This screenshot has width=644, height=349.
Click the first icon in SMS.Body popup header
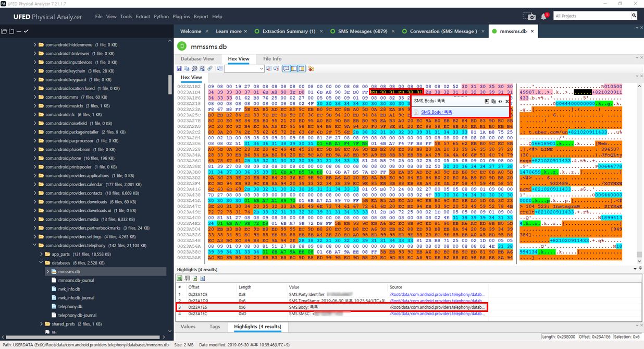pos(487,101)
